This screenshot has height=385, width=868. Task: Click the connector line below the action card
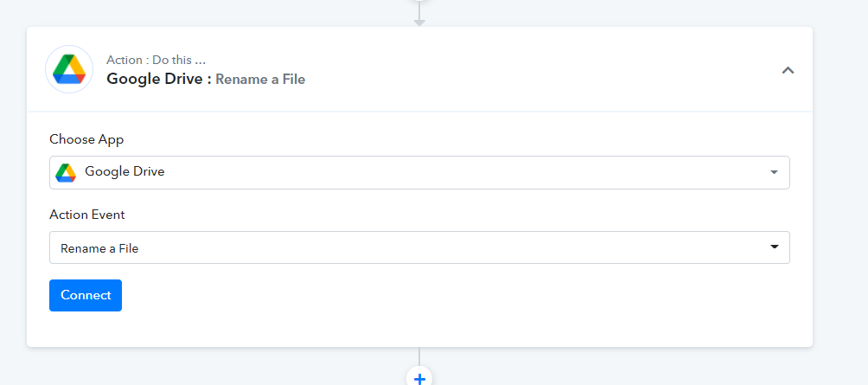pos(419,356)
